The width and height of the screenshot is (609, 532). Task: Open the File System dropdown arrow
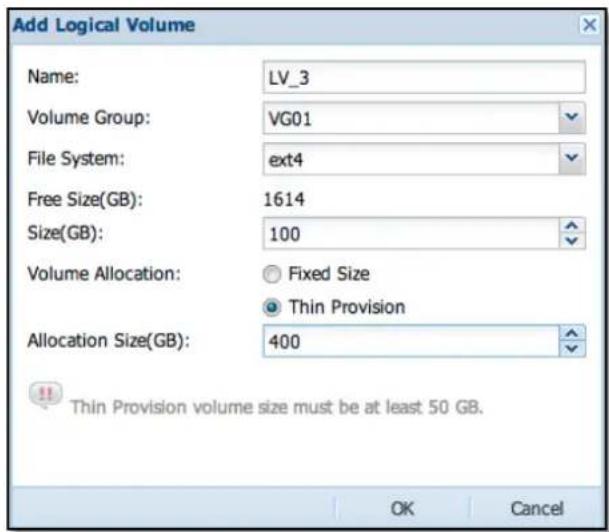(x=572, y=159)
